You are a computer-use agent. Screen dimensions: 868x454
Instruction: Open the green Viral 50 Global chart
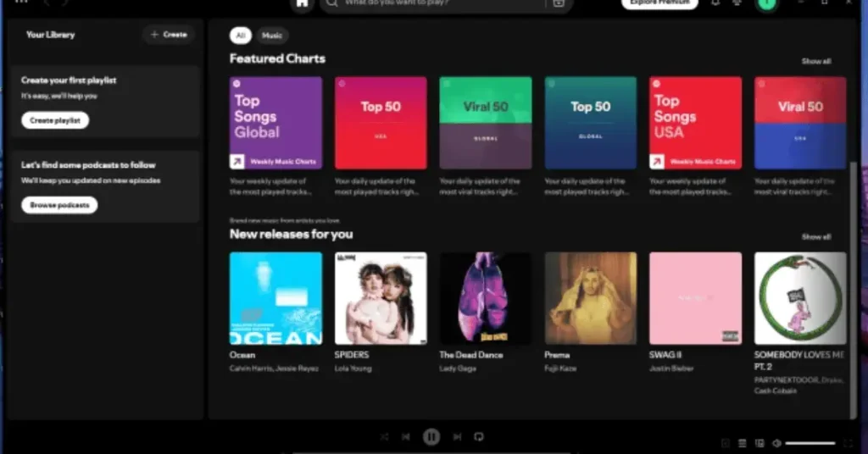point(486,123)
